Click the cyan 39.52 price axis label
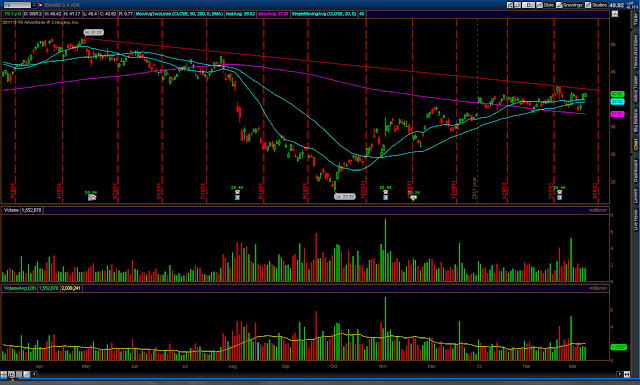640x385 pixels. (617, 101)
